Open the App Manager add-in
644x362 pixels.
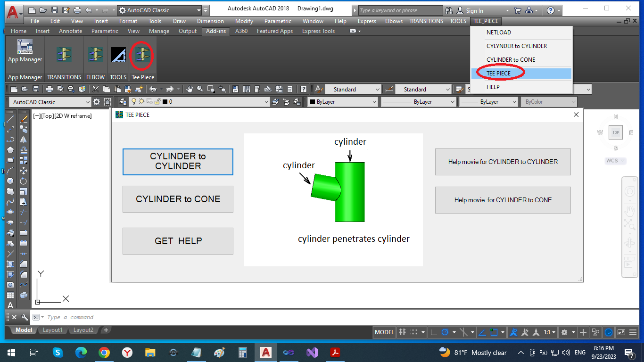click(25, 51)
